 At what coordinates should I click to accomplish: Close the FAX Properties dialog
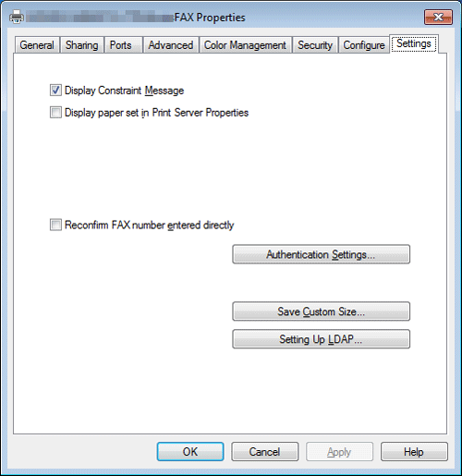[438, 17]
